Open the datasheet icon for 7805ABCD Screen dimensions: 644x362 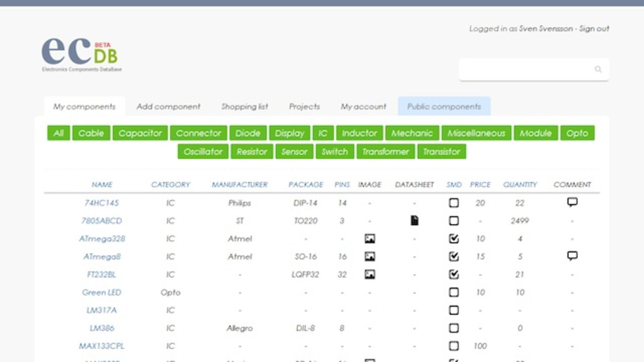click(x=414, y=220)
